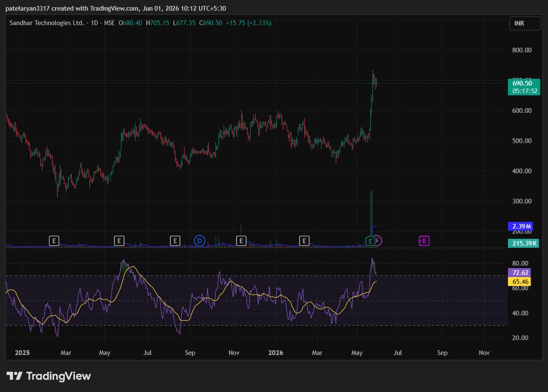The image size is (548, 392).
Task: Click the earnings E marker at Nov 2025
Action: click(x=241, y=240)
